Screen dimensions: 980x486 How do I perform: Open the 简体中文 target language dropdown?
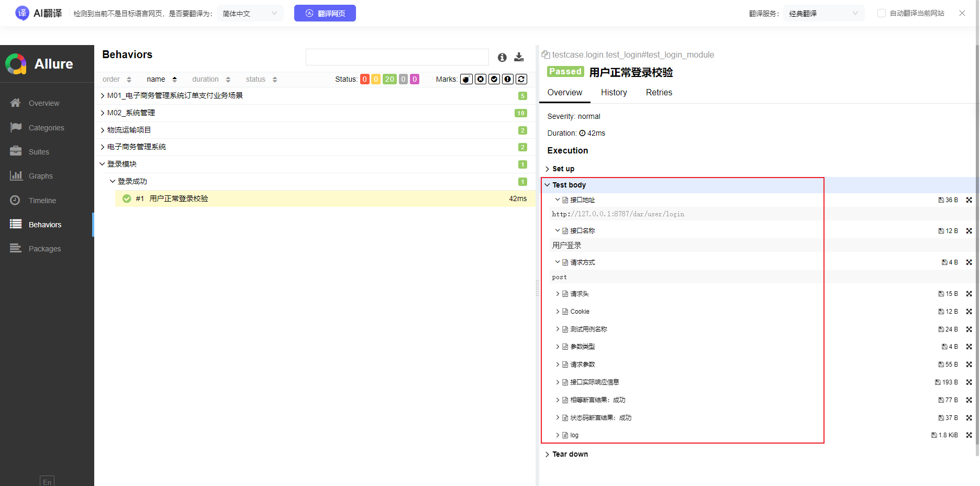point(250,13)
